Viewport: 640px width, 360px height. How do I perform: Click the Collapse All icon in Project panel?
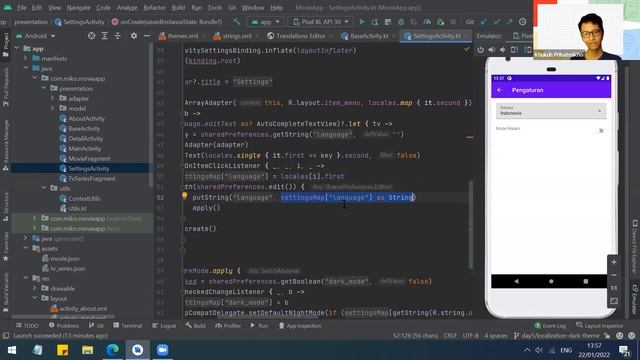118,36
